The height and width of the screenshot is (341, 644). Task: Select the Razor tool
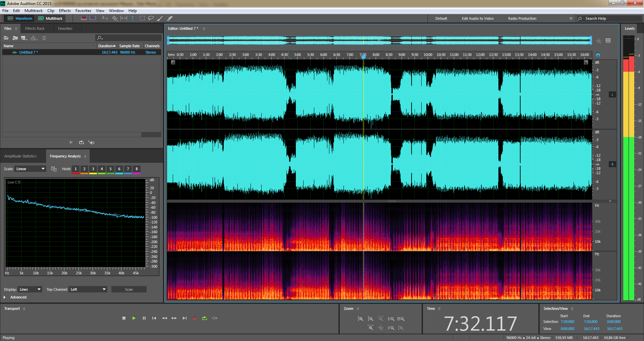point(115,18)
